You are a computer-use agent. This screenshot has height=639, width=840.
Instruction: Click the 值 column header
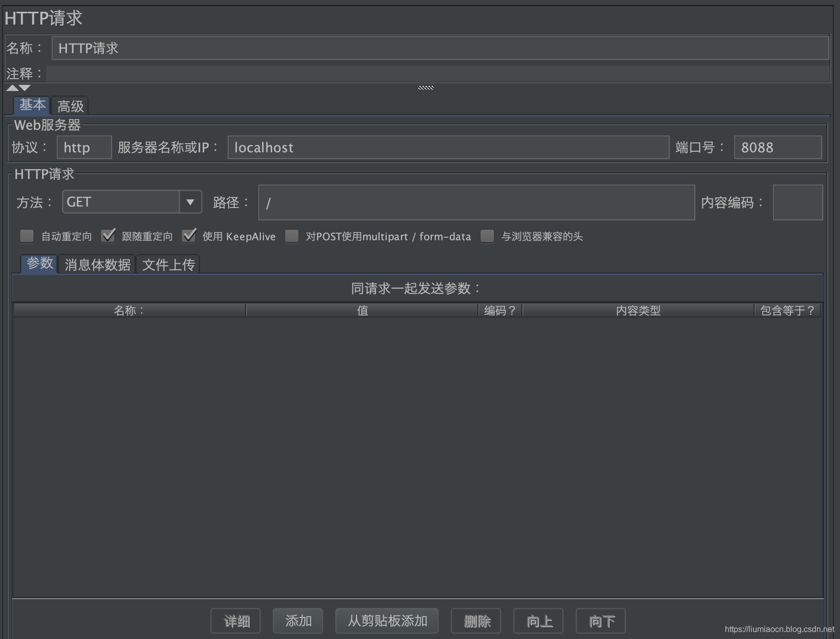[362, 310]
